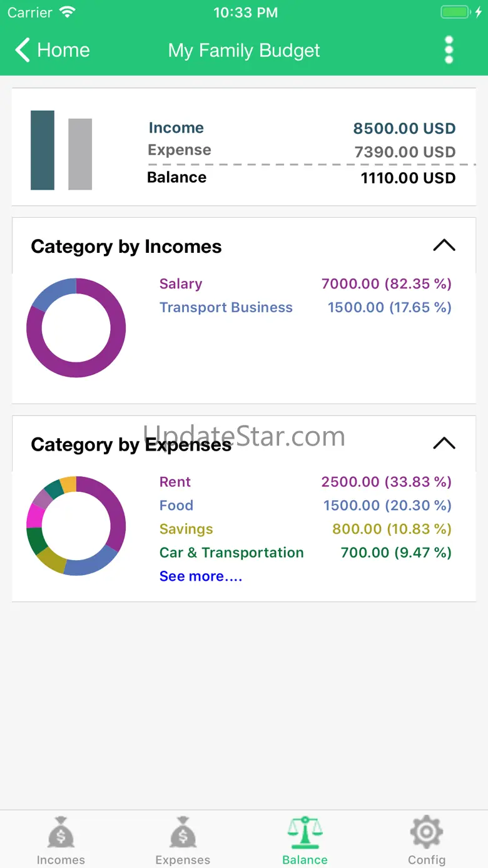Tap the Balance scale icon
Image resolution: width=488 pixels, height=868 pixels.
click(305, 832)
